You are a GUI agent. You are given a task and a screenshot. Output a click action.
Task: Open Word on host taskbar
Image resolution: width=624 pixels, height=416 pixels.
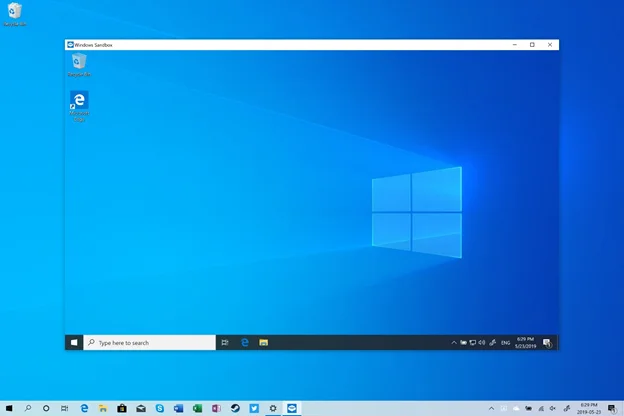(x=178, y=408)
